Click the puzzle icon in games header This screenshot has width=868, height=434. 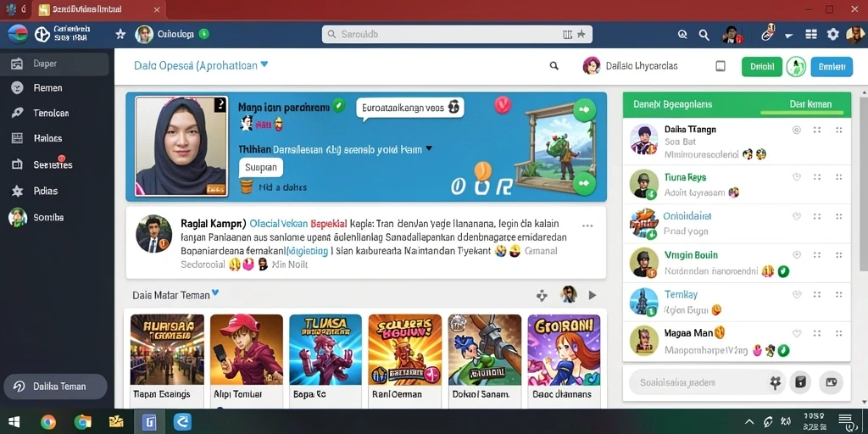[542, 295]
